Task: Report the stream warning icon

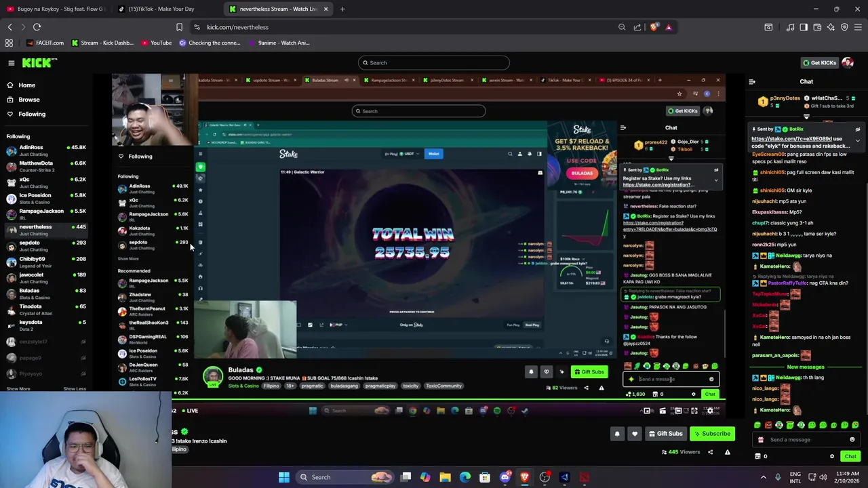Action: (728, 452)
